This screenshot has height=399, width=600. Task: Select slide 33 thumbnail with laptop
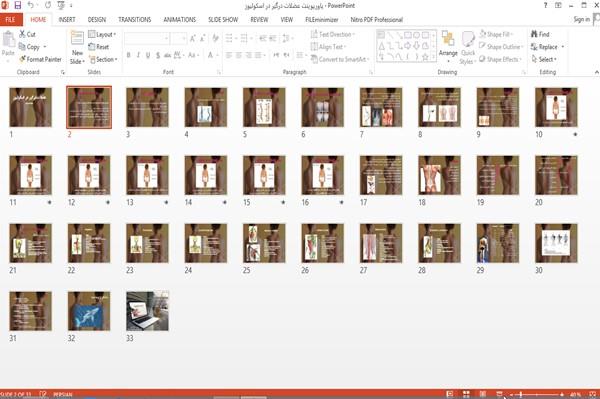[147, 311]
